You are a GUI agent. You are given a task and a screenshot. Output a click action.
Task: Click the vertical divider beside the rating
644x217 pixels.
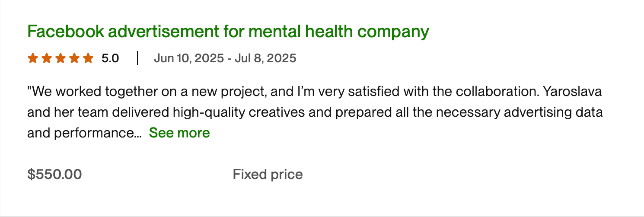(137, 58)
